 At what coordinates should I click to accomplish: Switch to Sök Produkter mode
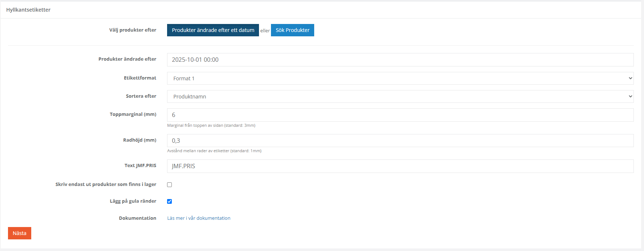click(292, 30)
